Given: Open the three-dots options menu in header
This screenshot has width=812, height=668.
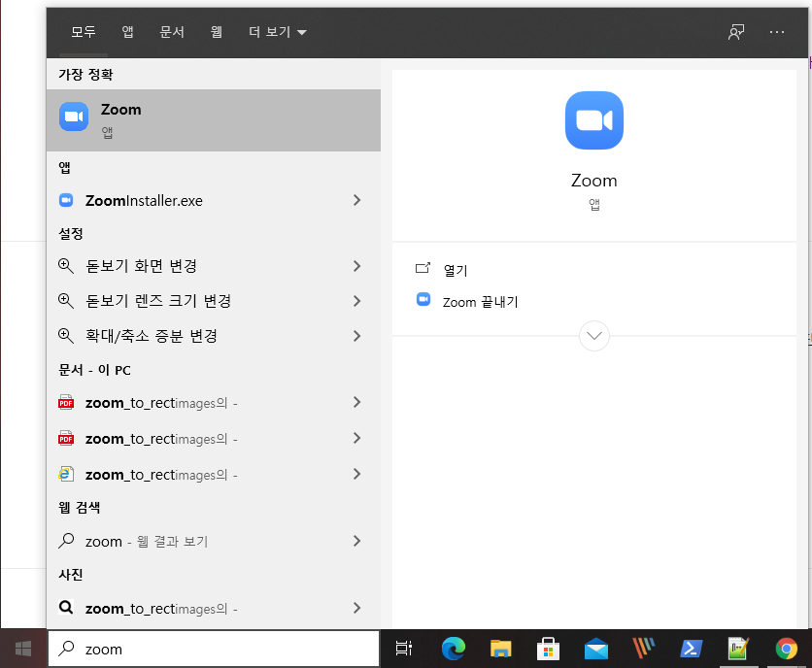Looking at the screenshot, I should (777, 32).
